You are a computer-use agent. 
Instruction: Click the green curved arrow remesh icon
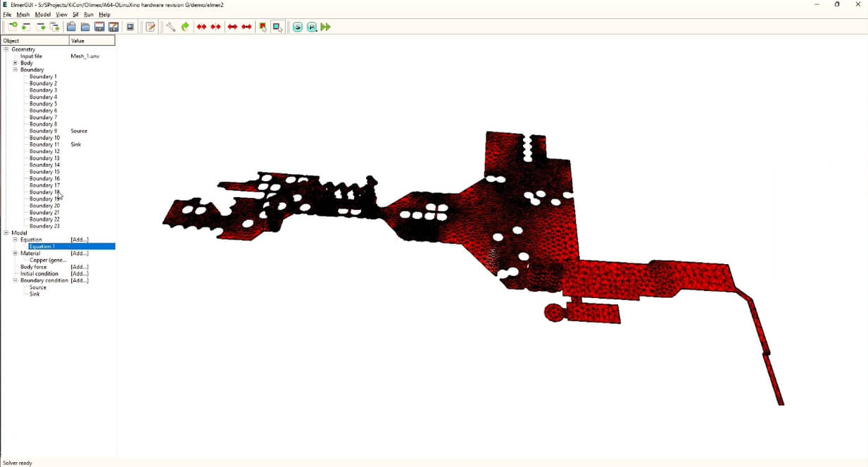tap(185, 27)
